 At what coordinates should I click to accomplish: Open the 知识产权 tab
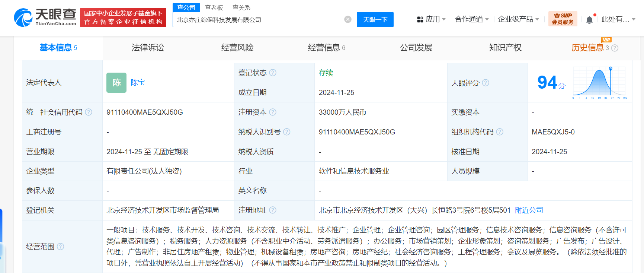point(505,48)
